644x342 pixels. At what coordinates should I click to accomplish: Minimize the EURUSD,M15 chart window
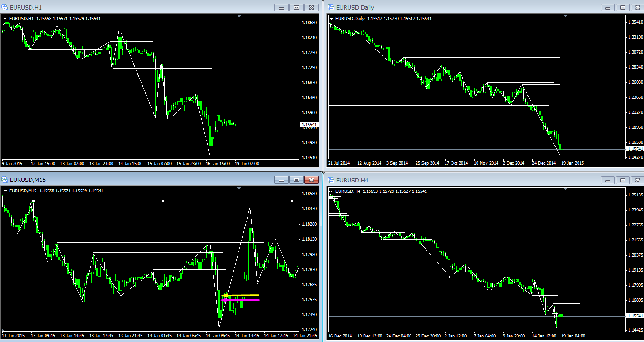282,180
